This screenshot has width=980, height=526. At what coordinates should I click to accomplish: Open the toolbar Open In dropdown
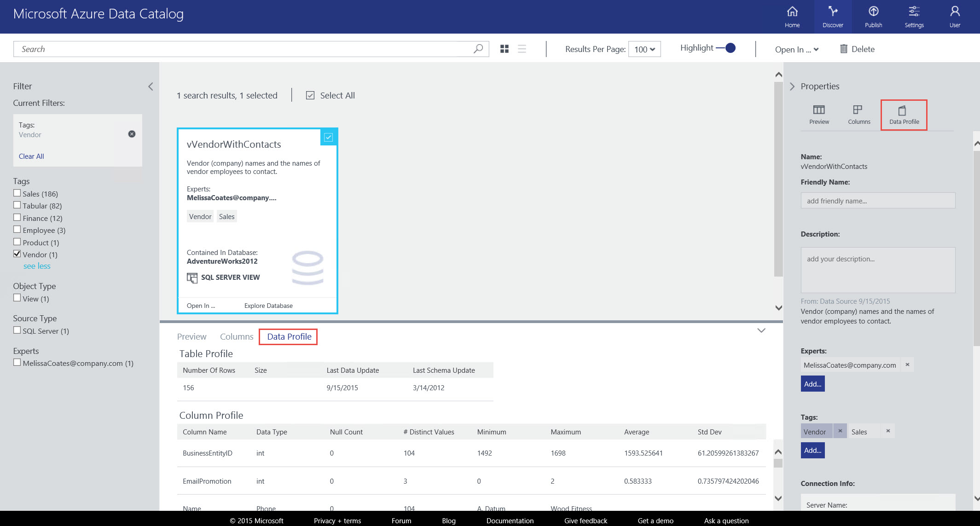click(797, 49)
